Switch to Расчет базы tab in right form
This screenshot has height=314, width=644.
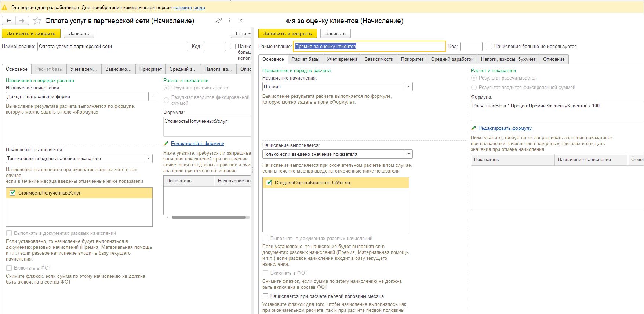pyautogui.click(x=305, y=59)
